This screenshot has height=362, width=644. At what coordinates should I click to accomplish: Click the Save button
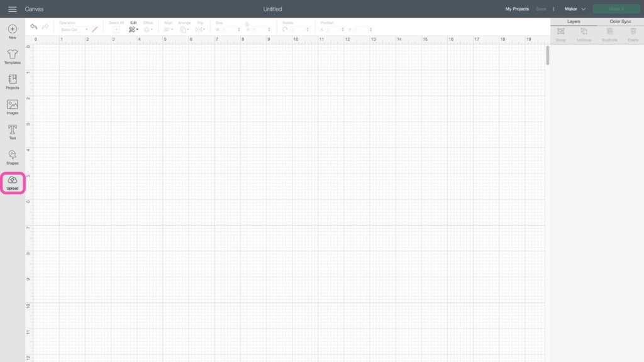541,9
